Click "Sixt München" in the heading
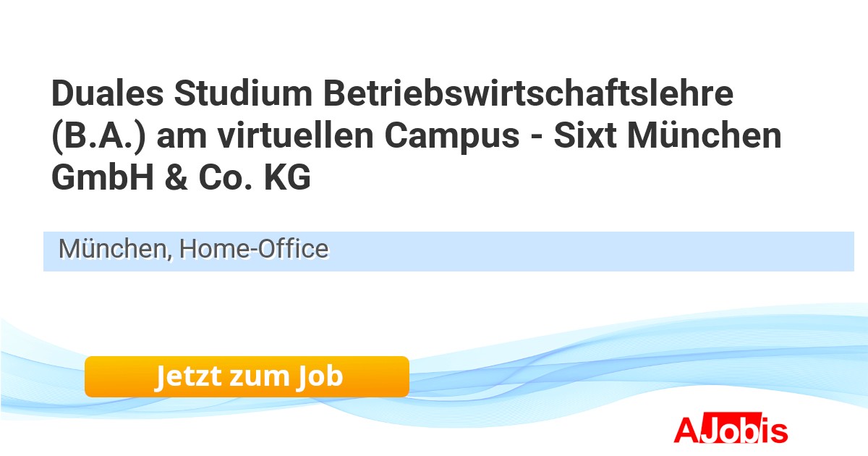Image resolution: width=868 pixels, height=456 pixels. click(x=668, y=136)
